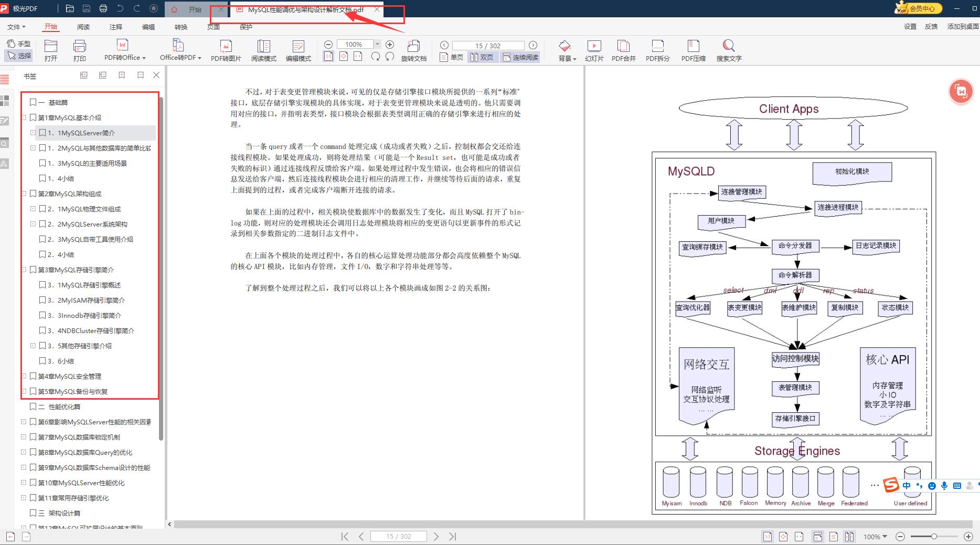Open the 文件 file menu
980x545 pixels.
pos(16,27)
